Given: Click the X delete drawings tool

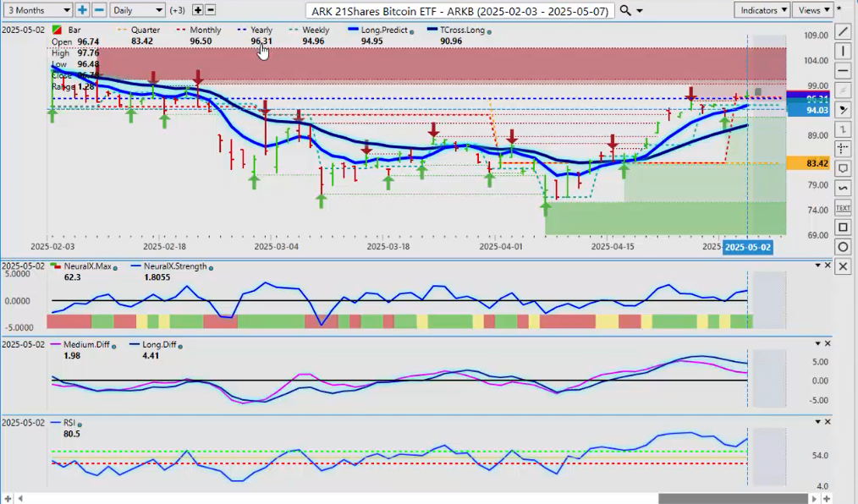Looking at the screenshot, I should pyautogui.click(x=843, y=266).
